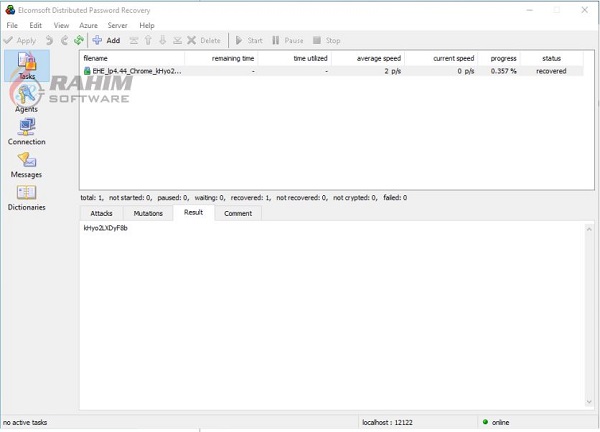Switch to the Attacks tab
The height and width of the screenshot is (432, 600).
coord(101,213)
